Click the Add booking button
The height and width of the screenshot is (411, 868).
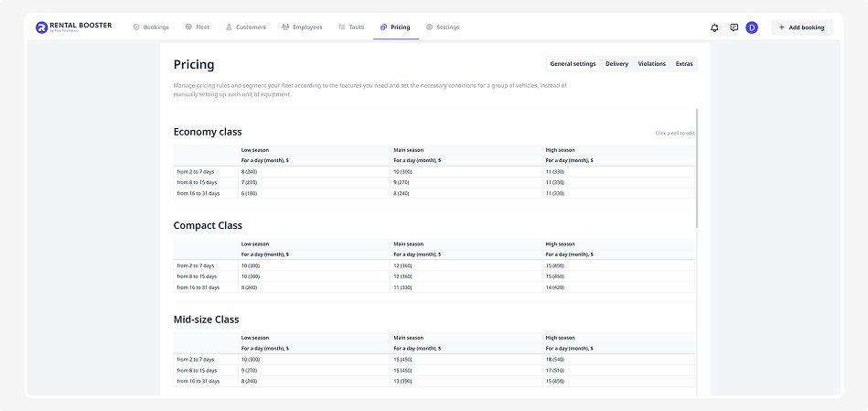pos(801,27)
